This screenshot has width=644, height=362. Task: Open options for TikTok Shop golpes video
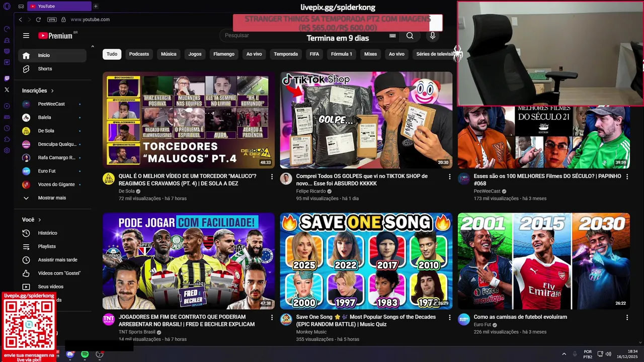(449, 177)
